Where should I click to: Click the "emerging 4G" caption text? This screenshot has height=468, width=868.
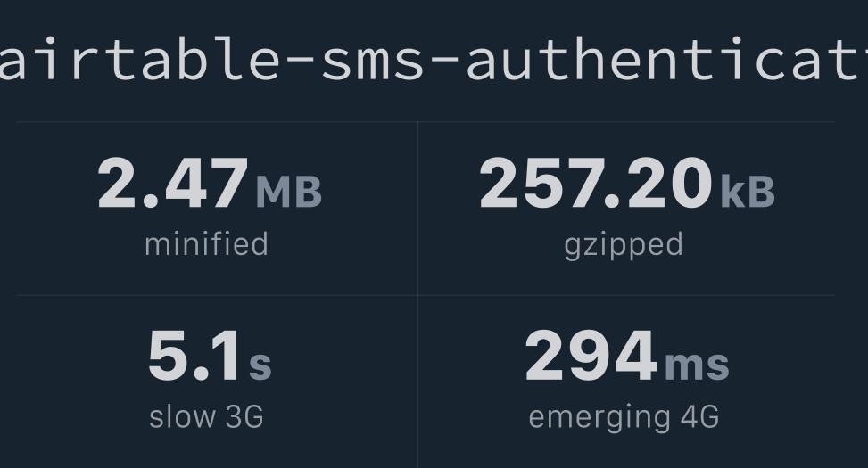624,416
